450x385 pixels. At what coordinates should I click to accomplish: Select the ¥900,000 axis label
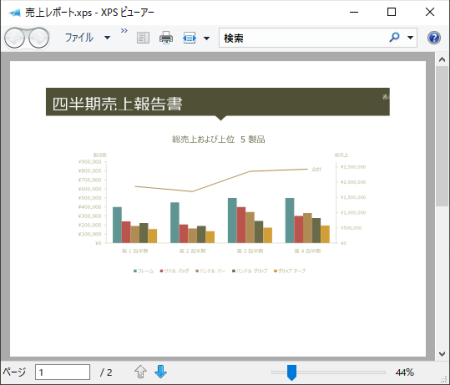(89, 162)
